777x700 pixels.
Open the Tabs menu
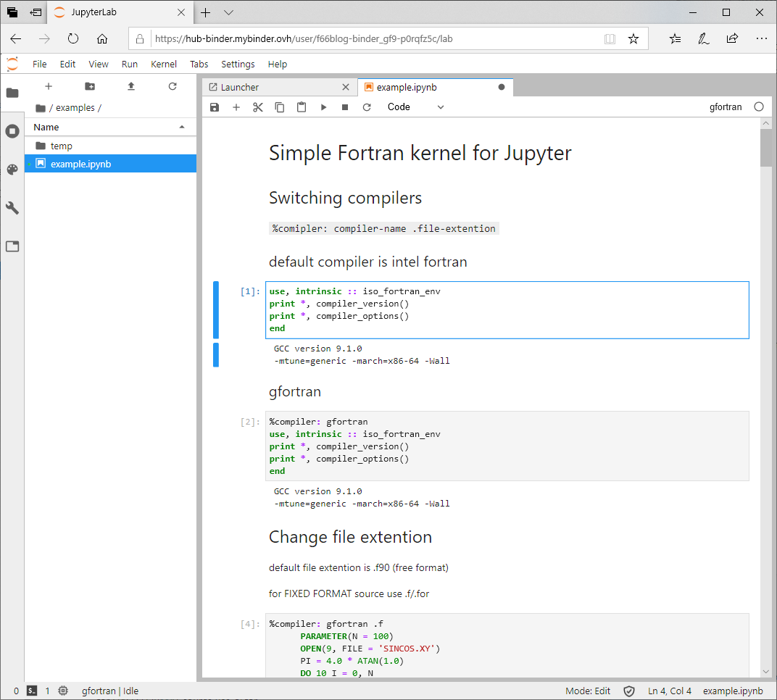tap(199, 64)
